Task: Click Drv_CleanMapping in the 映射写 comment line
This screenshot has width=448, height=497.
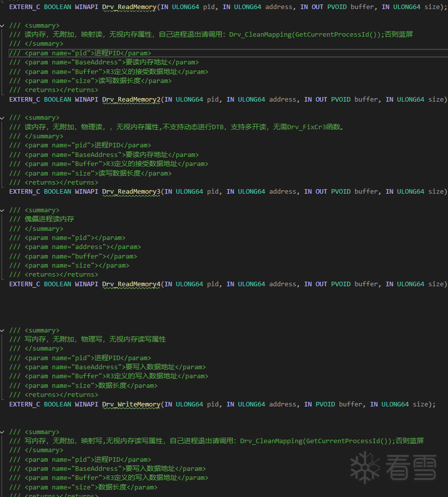Action: coord(271,441)
